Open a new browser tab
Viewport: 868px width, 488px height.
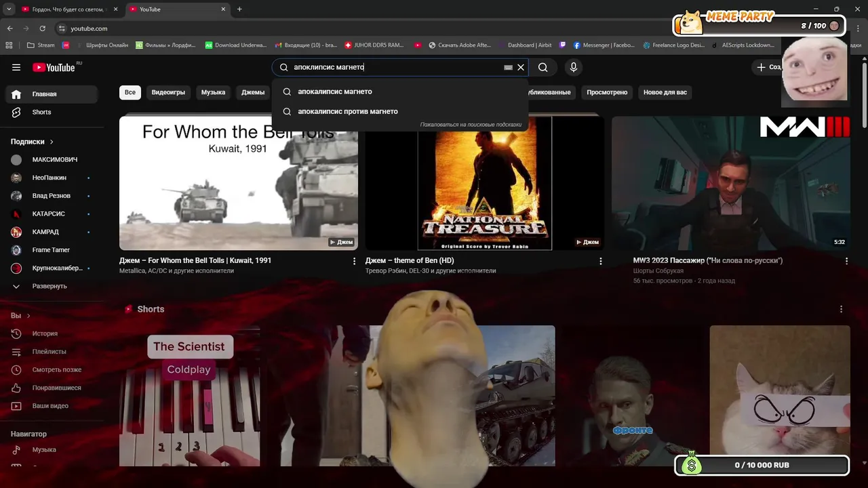tap(239, 9)
